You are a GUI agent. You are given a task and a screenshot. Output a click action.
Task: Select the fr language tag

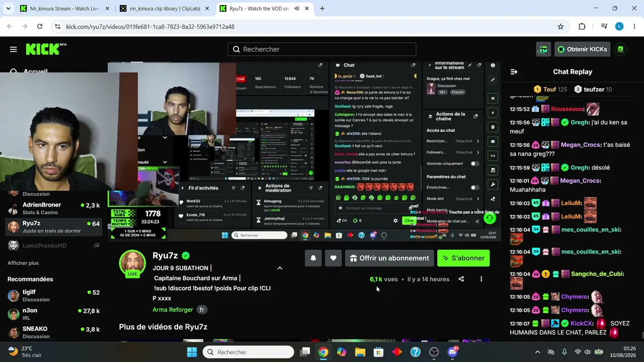coord(202,310)
